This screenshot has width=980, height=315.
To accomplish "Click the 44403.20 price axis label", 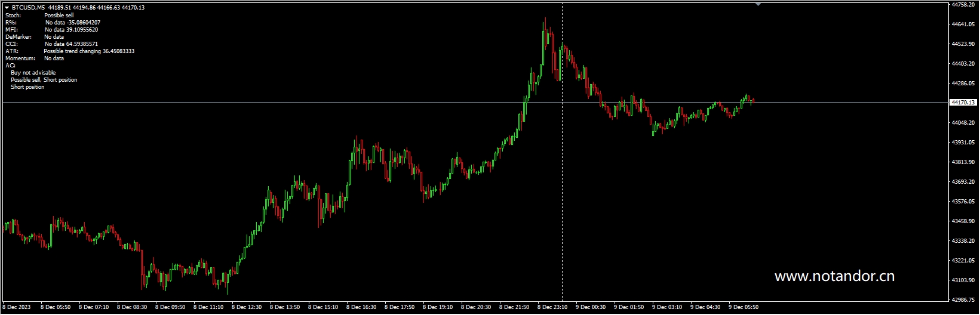I will coord(963,63).
